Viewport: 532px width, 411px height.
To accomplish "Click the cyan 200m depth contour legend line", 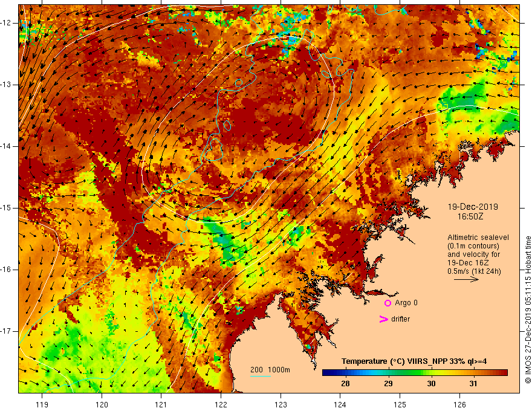I will (260, 376).
